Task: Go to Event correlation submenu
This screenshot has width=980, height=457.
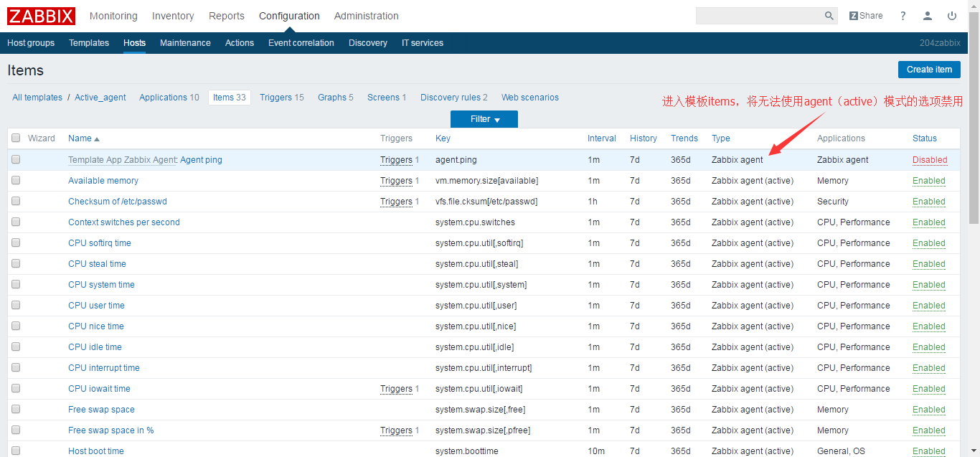Action: [301, 43]
